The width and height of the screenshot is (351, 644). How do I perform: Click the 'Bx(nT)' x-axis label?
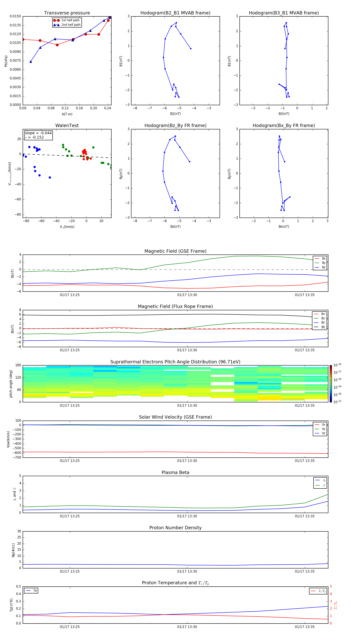coord(284,227)
